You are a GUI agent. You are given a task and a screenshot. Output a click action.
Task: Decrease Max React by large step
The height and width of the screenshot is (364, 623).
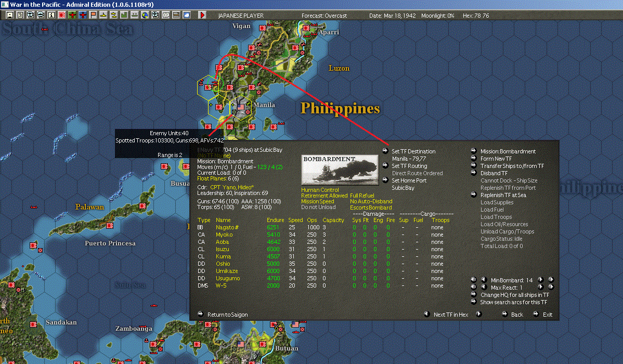(x=474, y=287)
